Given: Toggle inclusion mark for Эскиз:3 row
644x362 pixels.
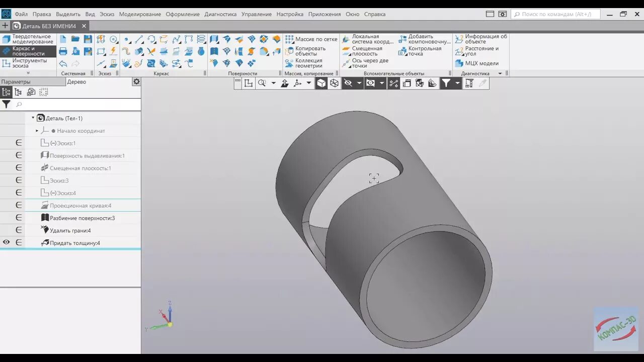Looking at the screenshot, I should (19, 180).
